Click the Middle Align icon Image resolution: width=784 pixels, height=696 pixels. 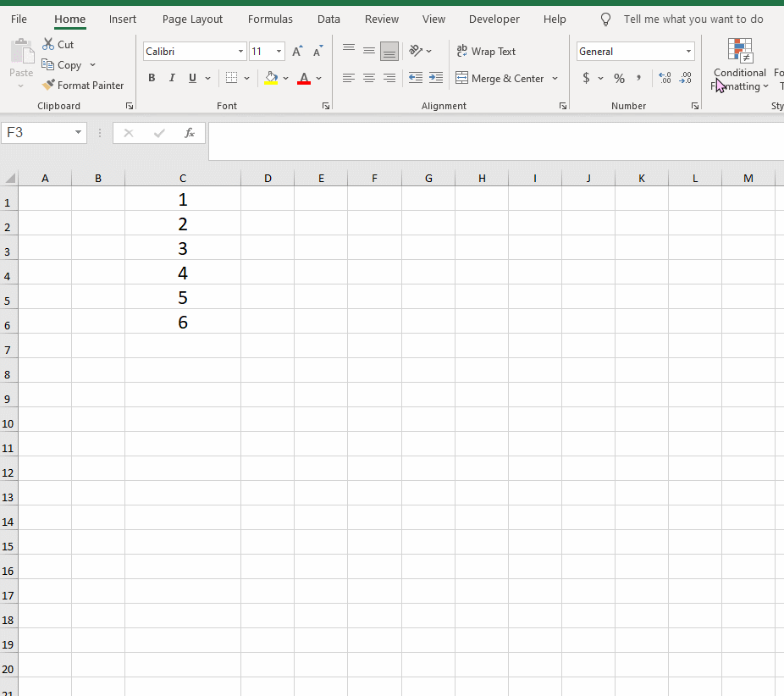tap(369, 51)
